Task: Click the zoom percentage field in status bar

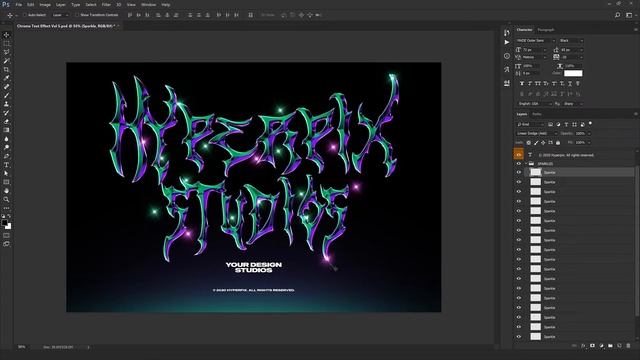Action: [22, 347]
